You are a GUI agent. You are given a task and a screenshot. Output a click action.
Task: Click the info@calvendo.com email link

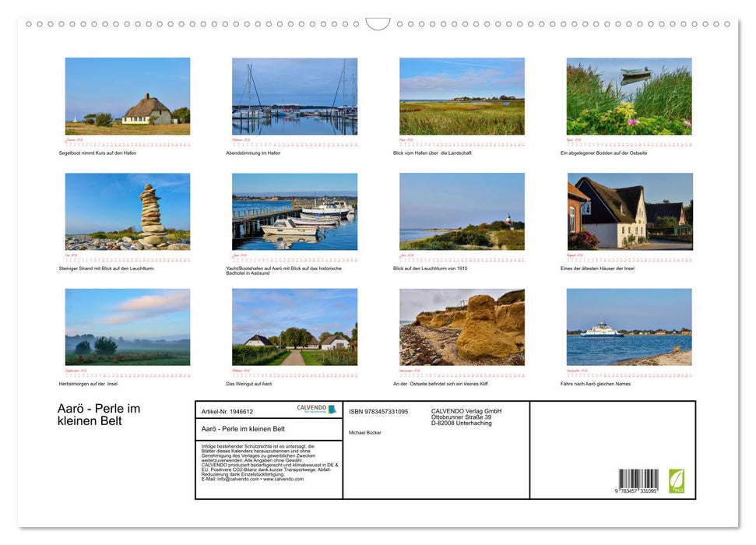[236, 479]
